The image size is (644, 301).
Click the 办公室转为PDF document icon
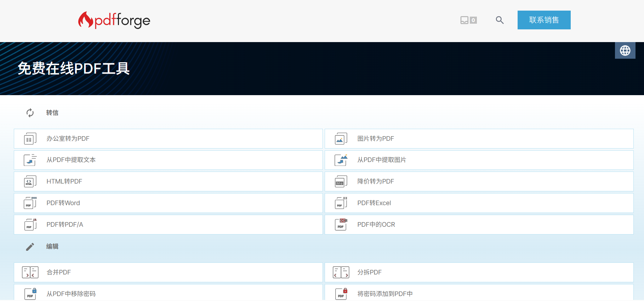(x=30, y=139)
